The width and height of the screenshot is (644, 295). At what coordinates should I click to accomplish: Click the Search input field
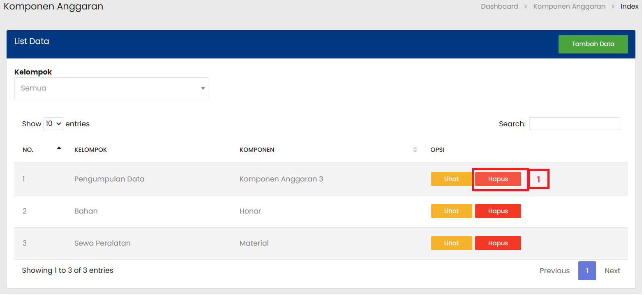coord(574,123)
